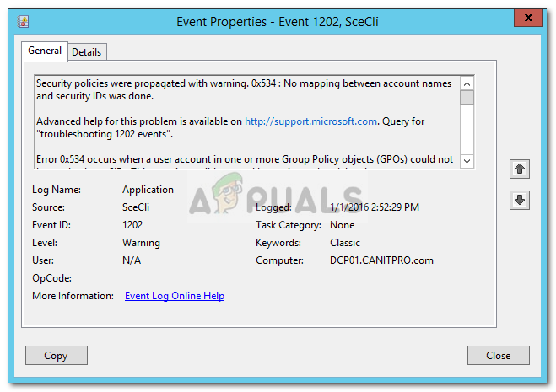Go to previous event with up arrow
This screenshot has height=392, width=556.
point(520,169)
